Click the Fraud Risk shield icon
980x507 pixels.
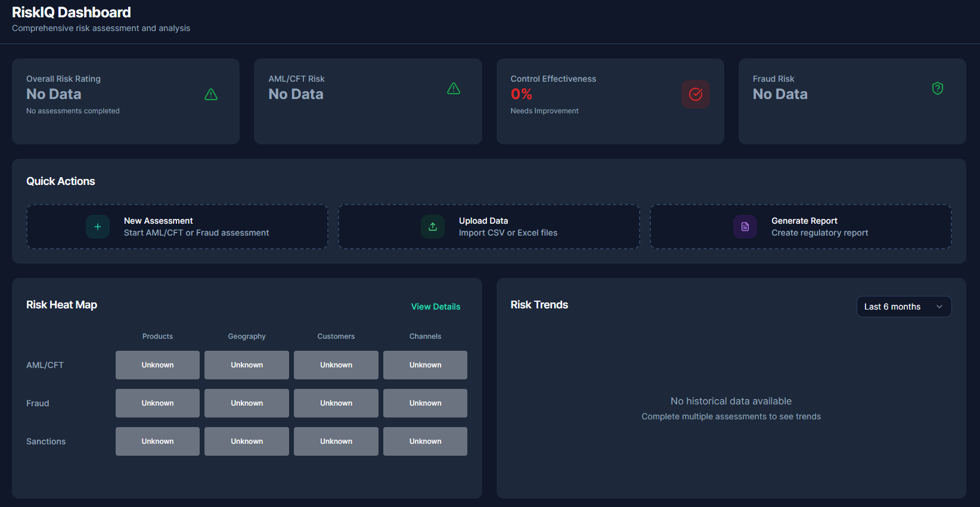coord(937,88)
